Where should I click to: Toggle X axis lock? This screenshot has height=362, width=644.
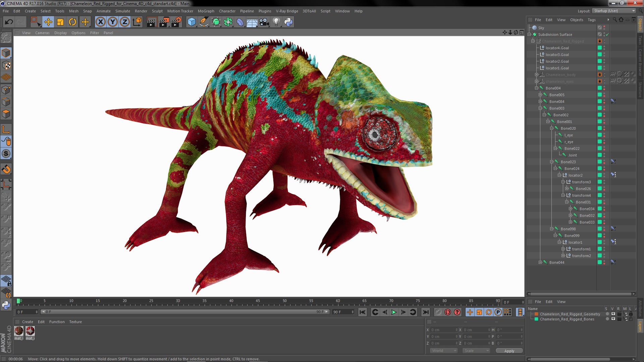click(100, 22)
